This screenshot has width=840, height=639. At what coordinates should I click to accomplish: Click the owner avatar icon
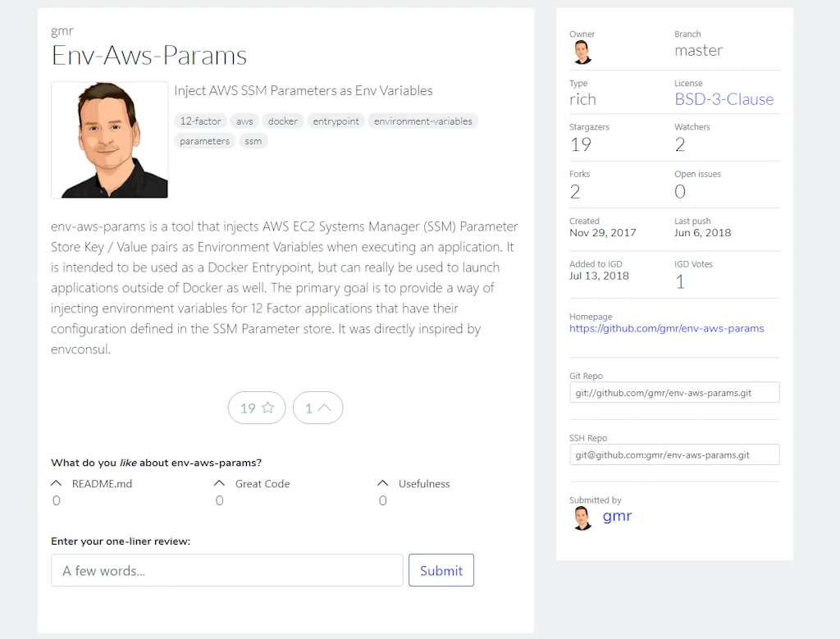click(582, 52)
